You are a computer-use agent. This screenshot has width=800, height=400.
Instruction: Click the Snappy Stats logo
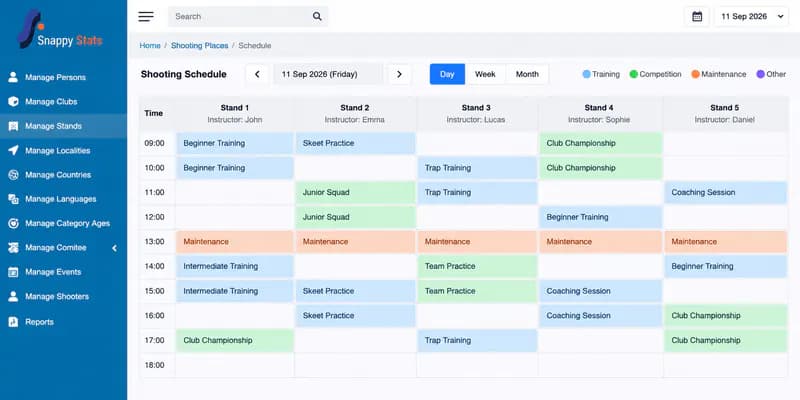(x=60, y=30)
